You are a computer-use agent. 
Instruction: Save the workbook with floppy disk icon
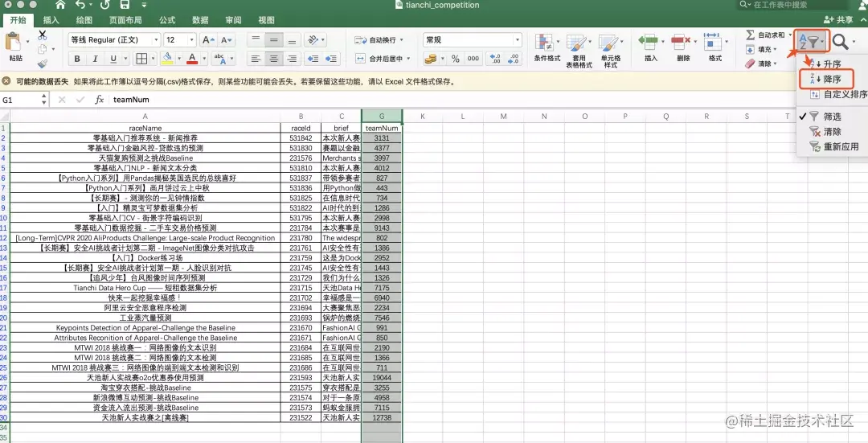point(125,5)
